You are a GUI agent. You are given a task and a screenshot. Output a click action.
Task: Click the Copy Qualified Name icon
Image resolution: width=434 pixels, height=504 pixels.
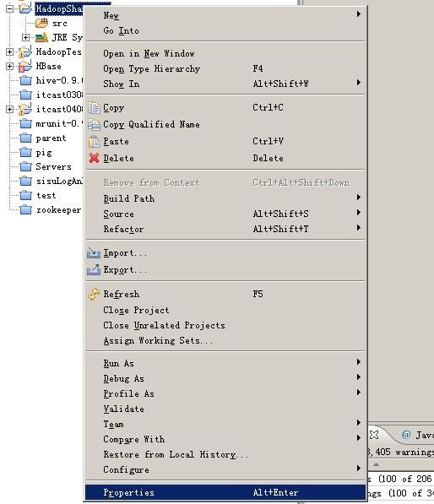point(95,124)
